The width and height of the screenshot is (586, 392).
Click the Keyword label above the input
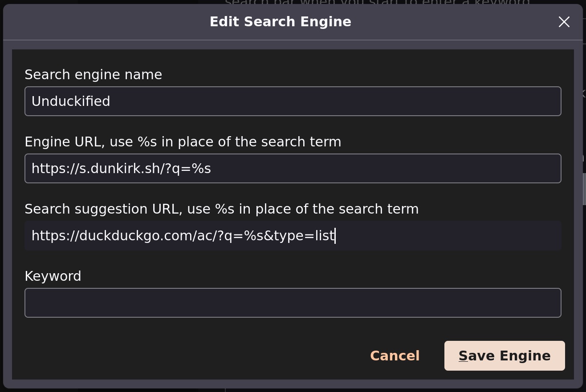click(53, 276)
